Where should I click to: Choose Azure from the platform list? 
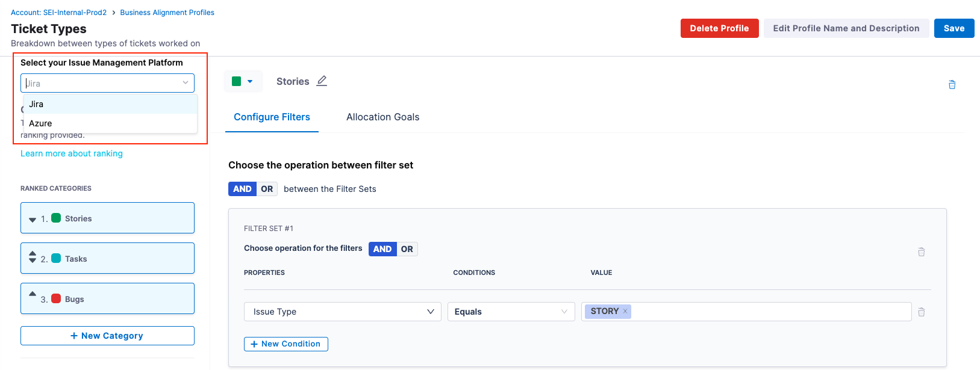(x=40, y=123)
